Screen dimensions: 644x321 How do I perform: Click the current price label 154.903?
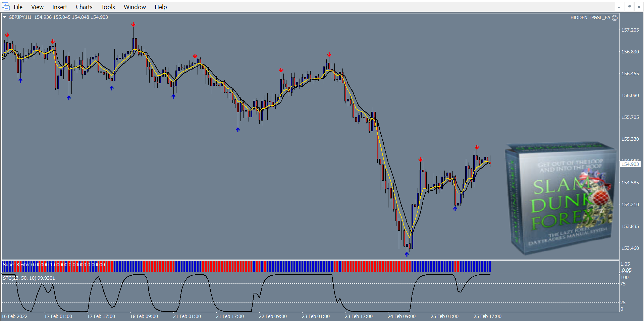(630, 164)
